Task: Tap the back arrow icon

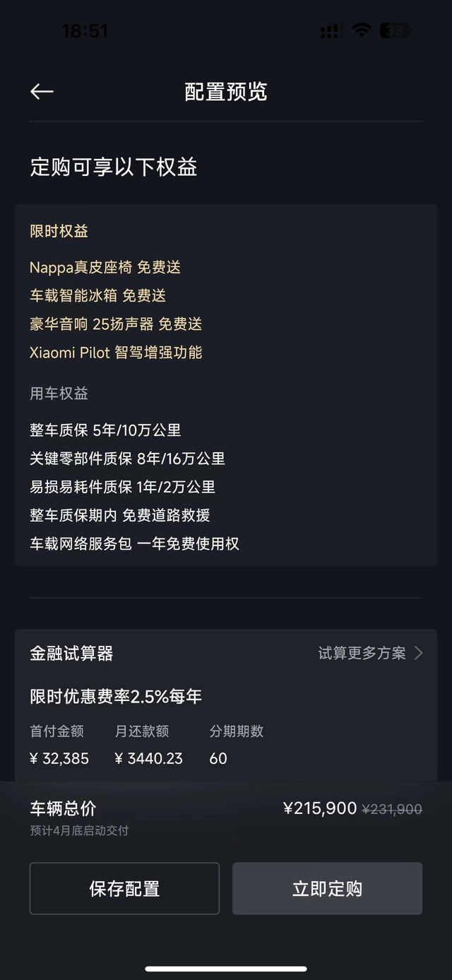Action: (x=42, y=92)
